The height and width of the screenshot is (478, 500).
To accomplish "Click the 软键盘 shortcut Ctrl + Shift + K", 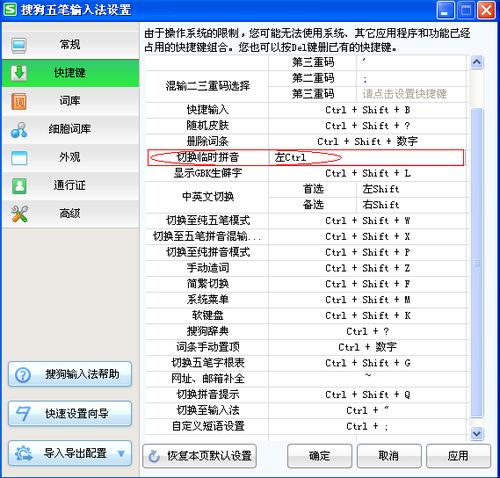I will coord(367,316).
